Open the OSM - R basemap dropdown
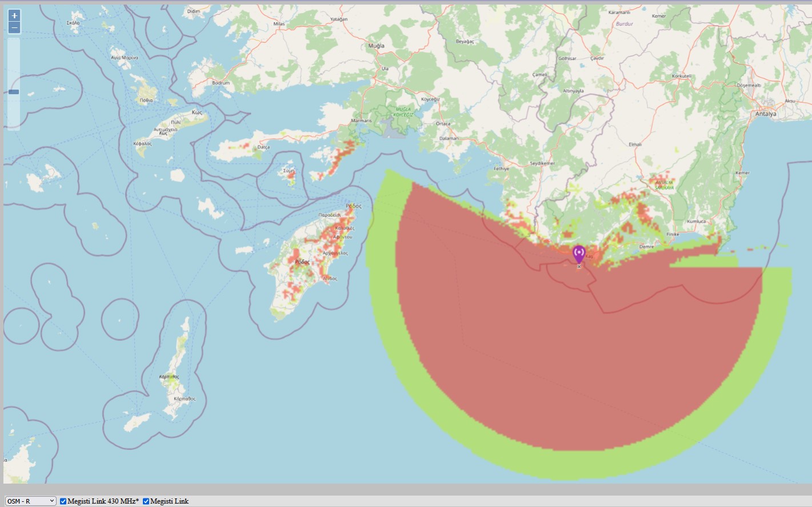 31,501
